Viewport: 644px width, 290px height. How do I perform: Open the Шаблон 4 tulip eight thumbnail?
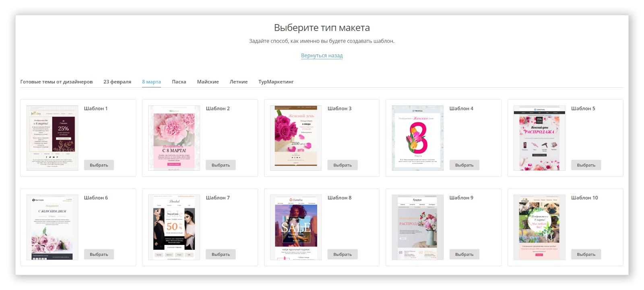pos(418,138)
